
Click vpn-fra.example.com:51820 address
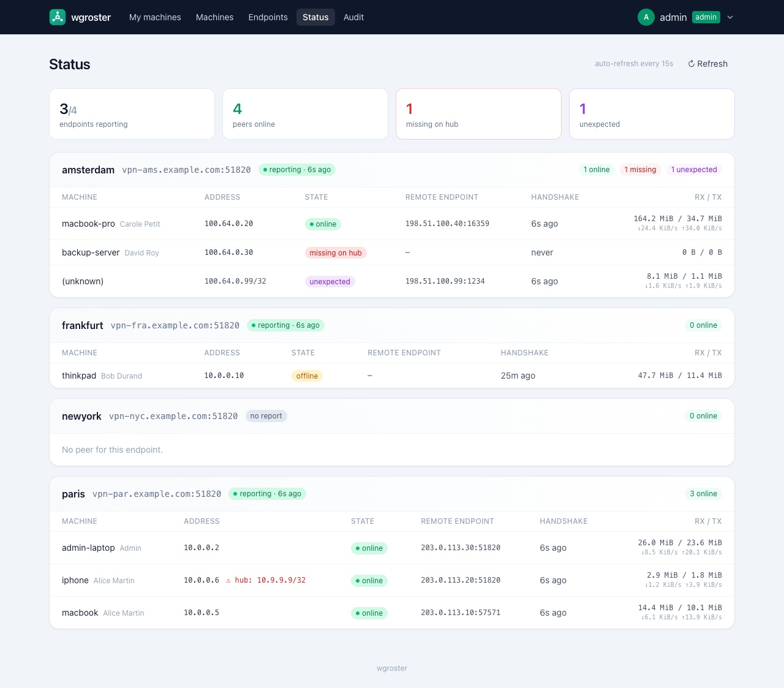pos(175,325)
